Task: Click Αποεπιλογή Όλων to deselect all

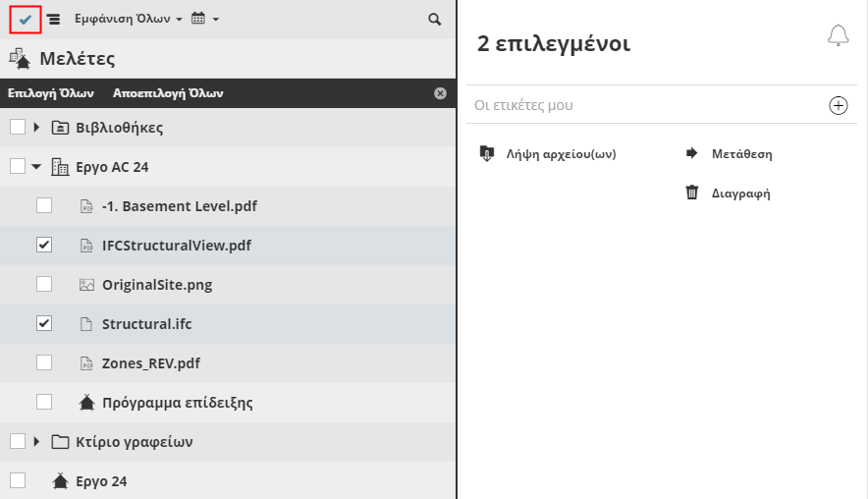Action: (168, 93)
